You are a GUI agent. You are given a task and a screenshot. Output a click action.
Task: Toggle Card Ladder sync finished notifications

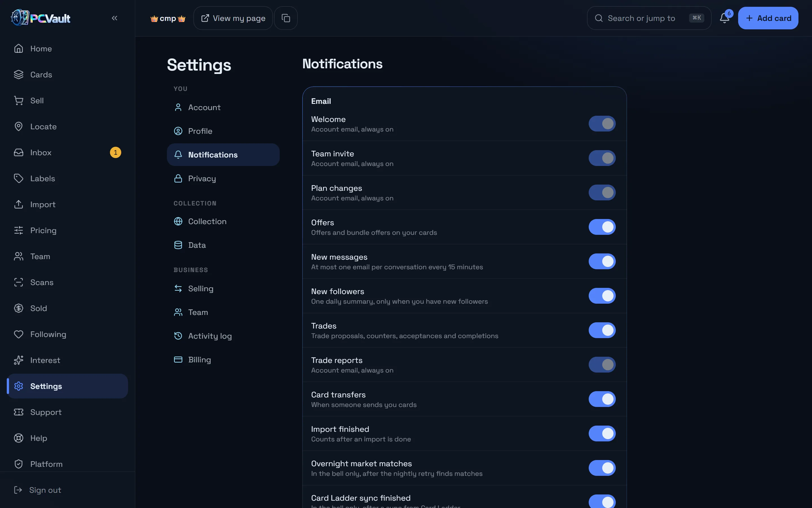click(x=602, y=501)
